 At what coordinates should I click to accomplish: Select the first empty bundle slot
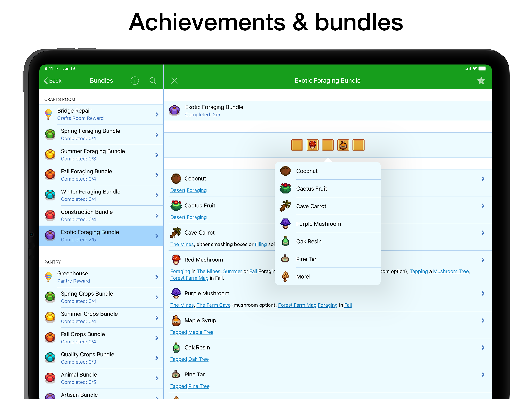tap(297, 145)
